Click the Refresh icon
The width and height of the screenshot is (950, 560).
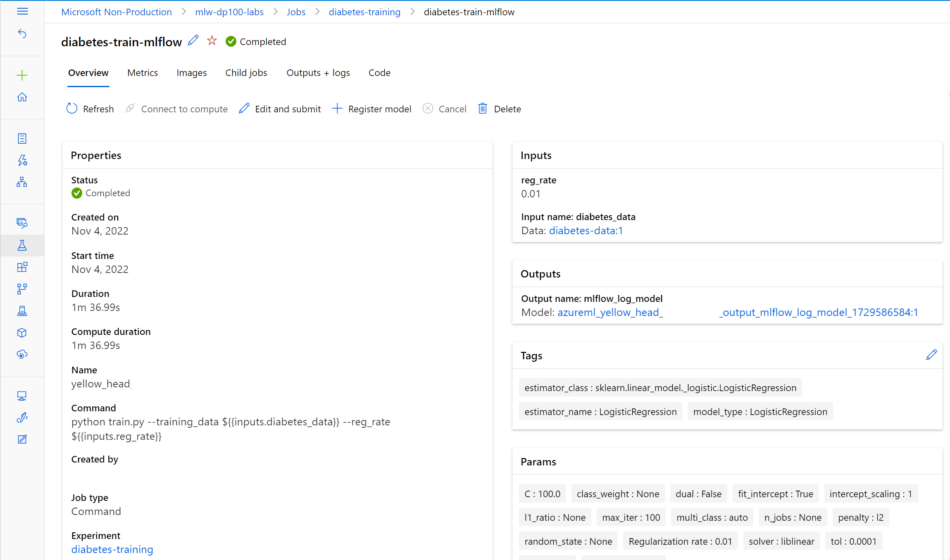point(73,109)
